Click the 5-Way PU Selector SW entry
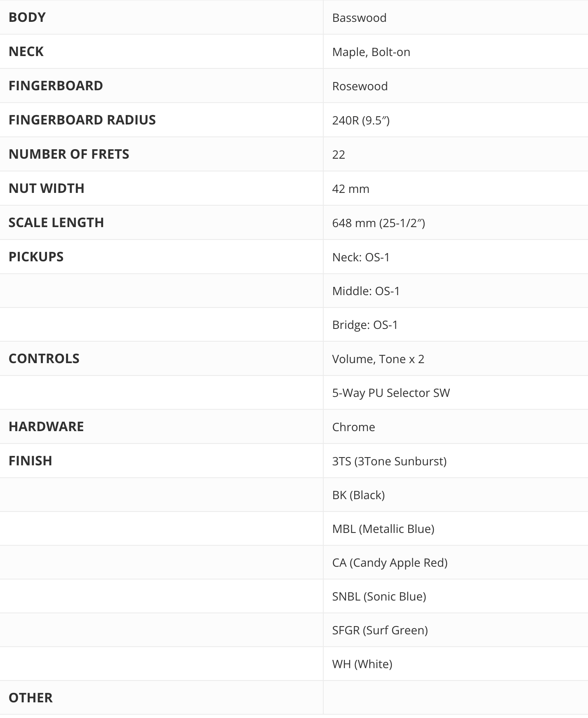 click(x=391, y=393)
